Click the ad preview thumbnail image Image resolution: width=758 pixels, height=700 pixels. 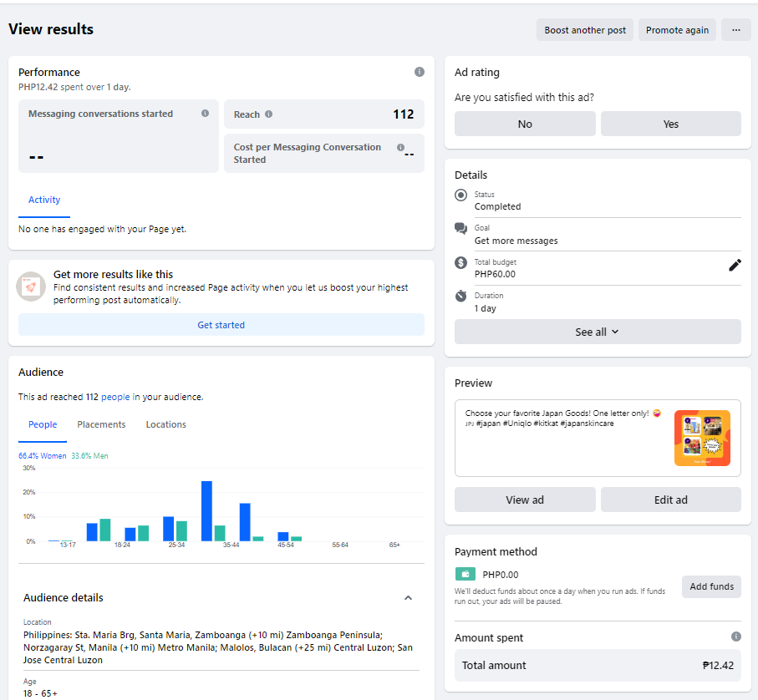[702, 438]
